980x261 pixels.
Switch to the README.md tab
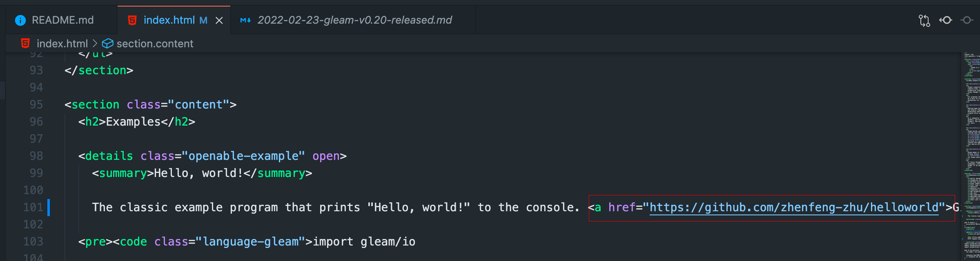point(62,20)
